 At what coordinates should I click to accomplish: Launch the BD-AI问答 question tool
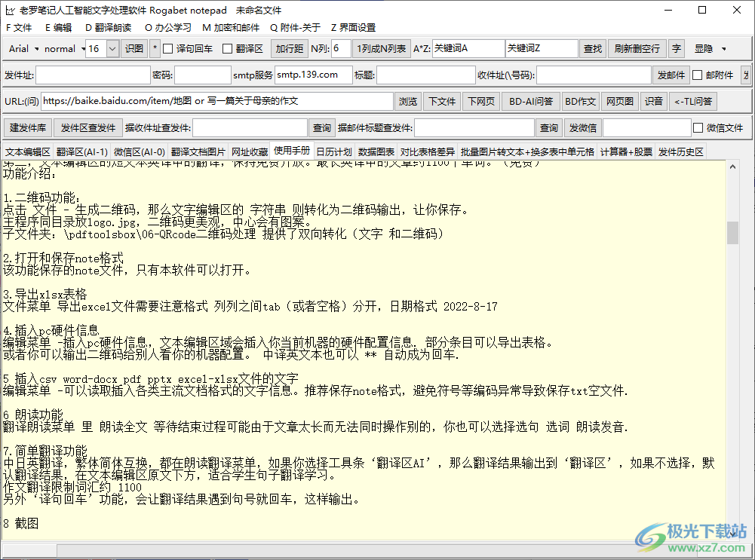(529, 100)
